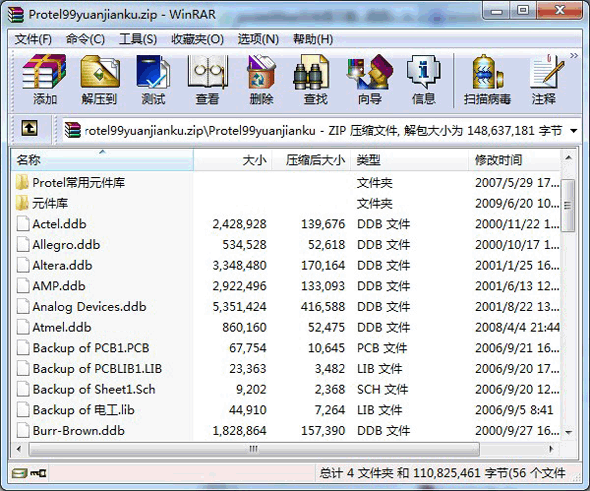Click folder icon of Protel常用元件库
The width and height of the screenshot is (590, 491).
22,182
